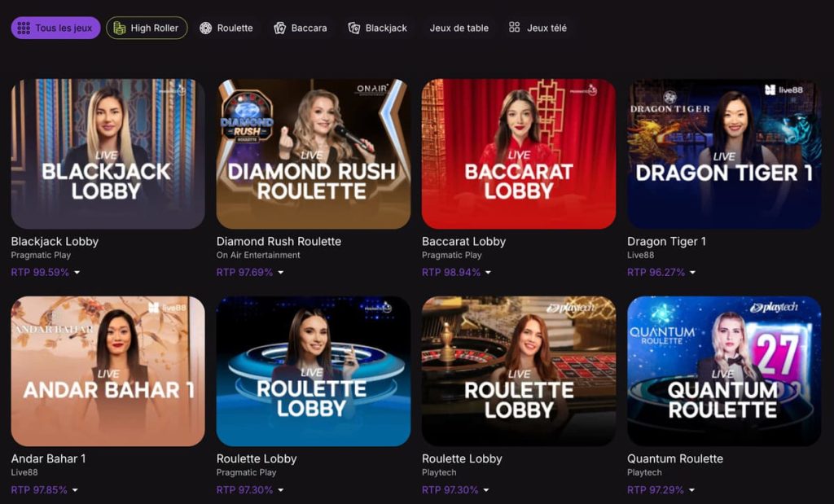This screenshot has width=834, height=504.
Task: Open the Quantum Roulette game thumbnail
Action: pos(724,371)
